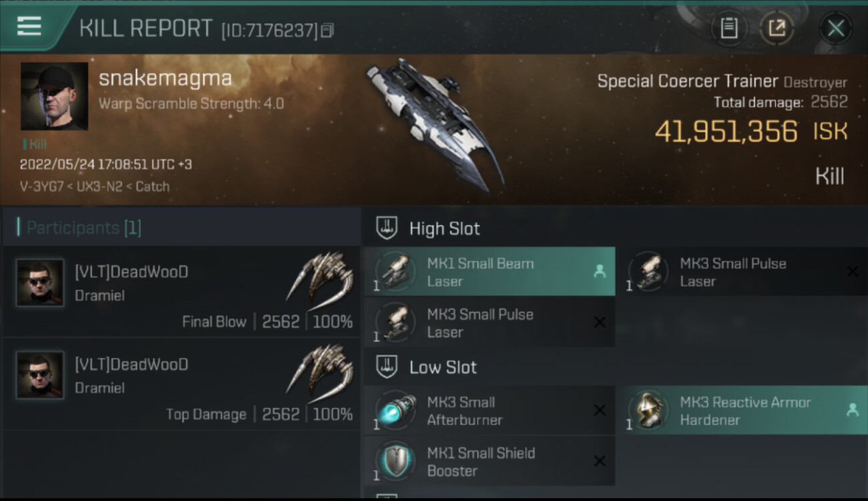The height and width of the screenshot is (501, 868).
Task: Open the snakemagma pilot name link
Action: pos(165,78)
